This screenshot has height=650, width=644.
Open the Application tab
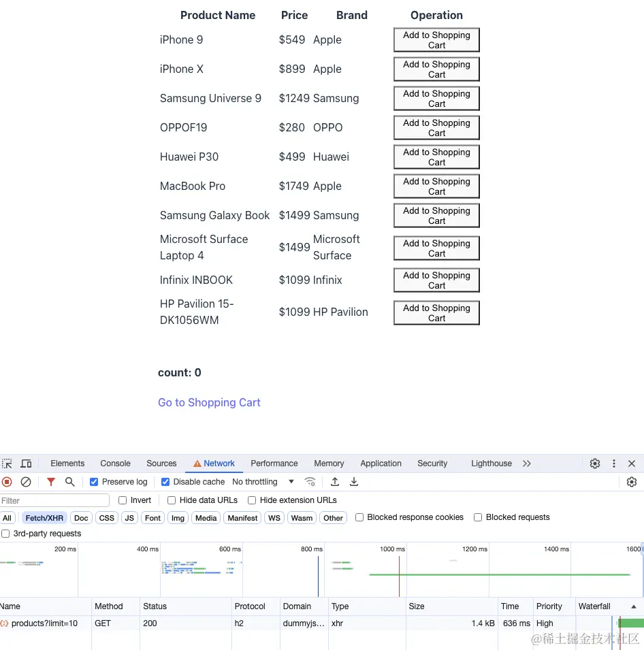point(381,464)
